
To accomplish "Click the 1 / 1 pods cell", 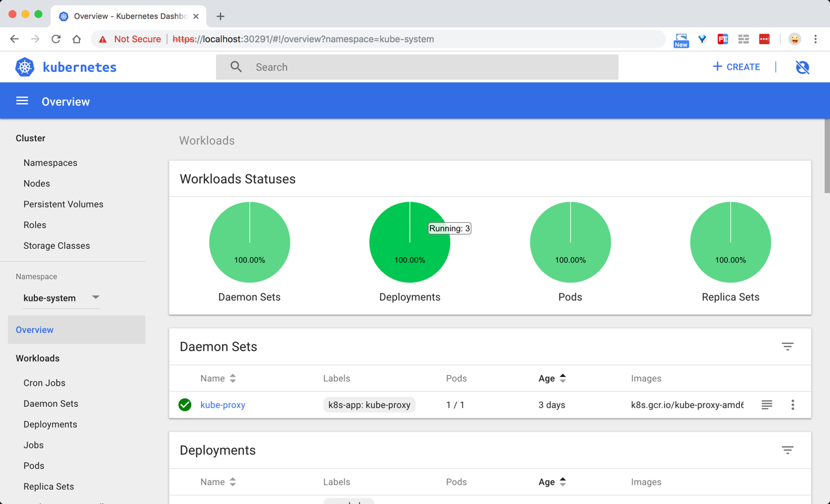I will [x=455, y=405].
